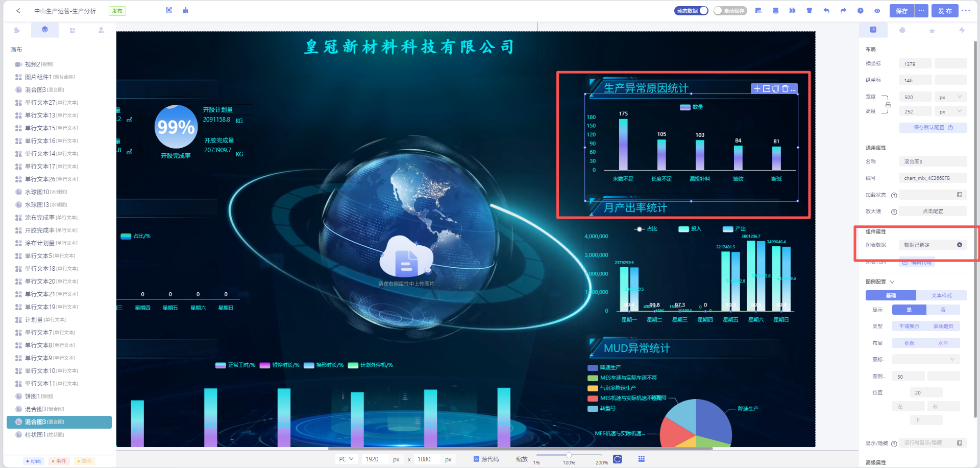This screenshot has width=980, height=468.
Task: Click the alignment bars icon in the top toolbar
Action: pyautogui.click(x=792, y=11)
